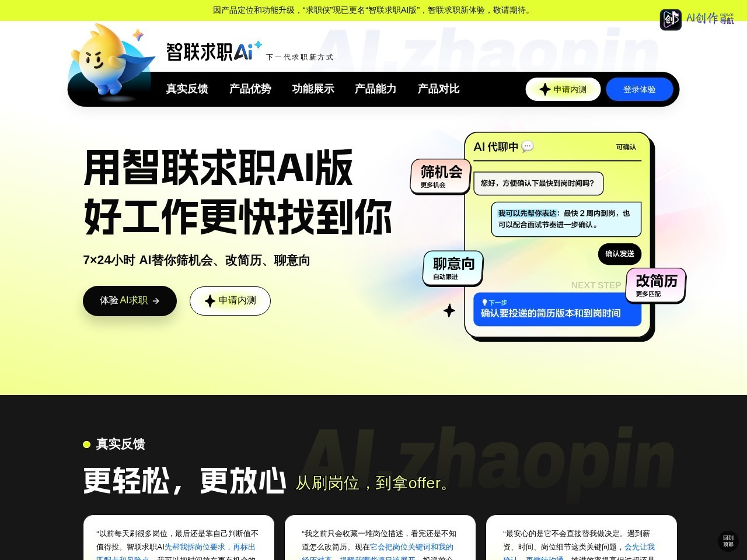Open the 真实反馈 nav item

(187, 89)
